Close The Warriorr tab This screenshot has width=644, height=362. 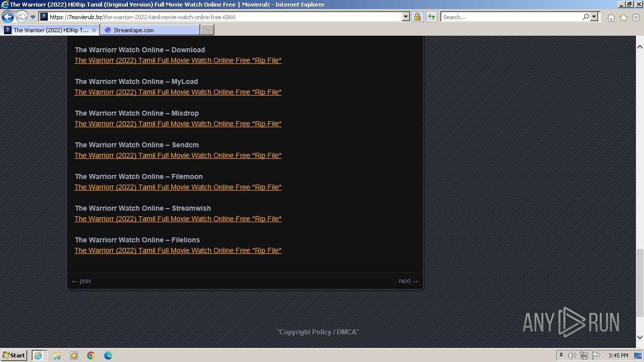point(94,30)
